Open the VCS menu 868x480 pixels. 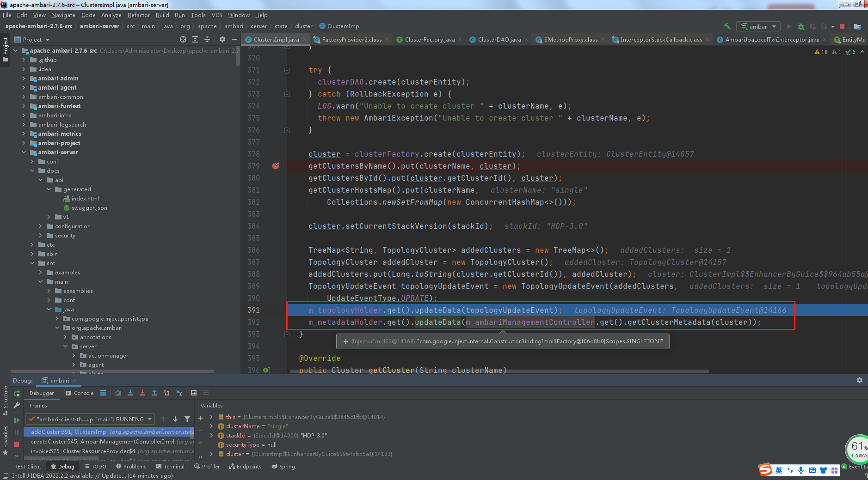[x=217, y=15]
